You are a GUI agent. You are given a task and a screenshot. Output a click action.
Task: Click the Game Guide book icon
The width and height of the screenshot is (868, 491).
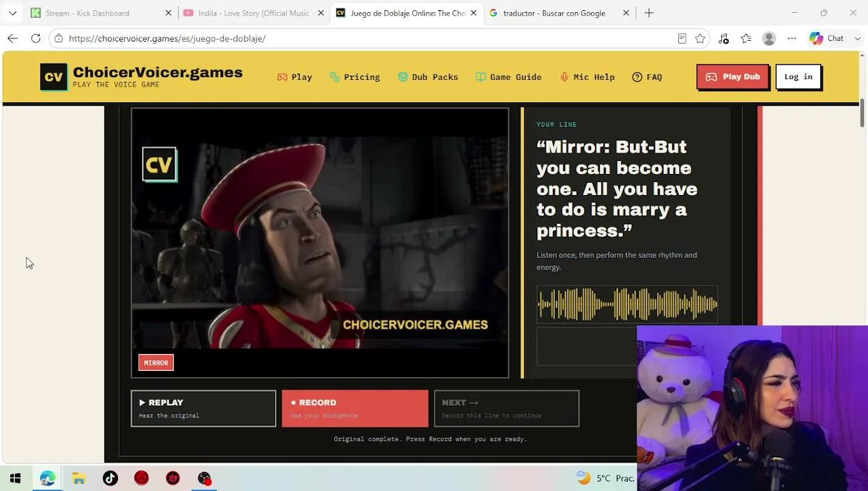click(481, 77)
